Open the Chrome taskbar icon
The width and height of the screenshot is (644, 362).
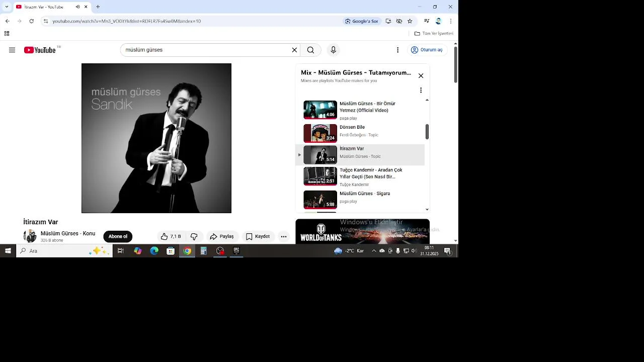click(187, 251)
